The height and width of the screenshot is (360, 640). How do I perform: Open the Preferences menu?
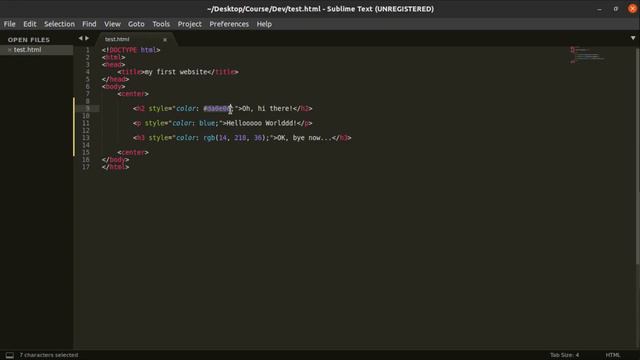click(x=229, y=24)
